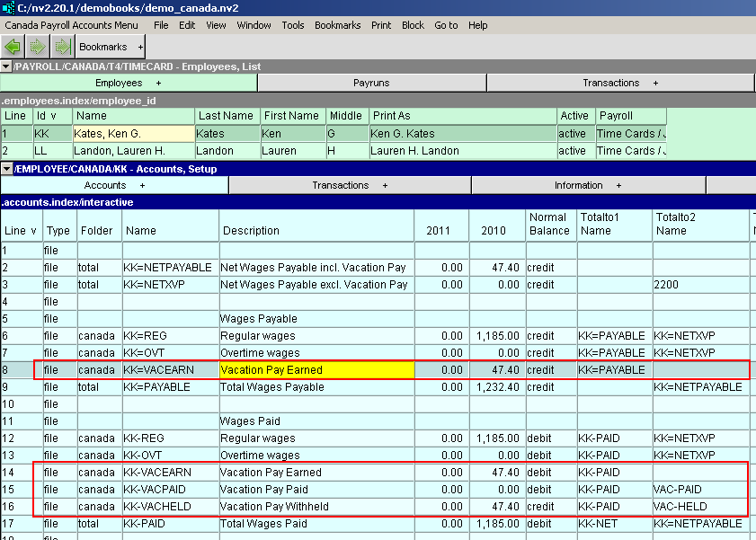Collapse the EMPLOYEE/CANADA/KK Accounts panel

click(x=6, y=169)
